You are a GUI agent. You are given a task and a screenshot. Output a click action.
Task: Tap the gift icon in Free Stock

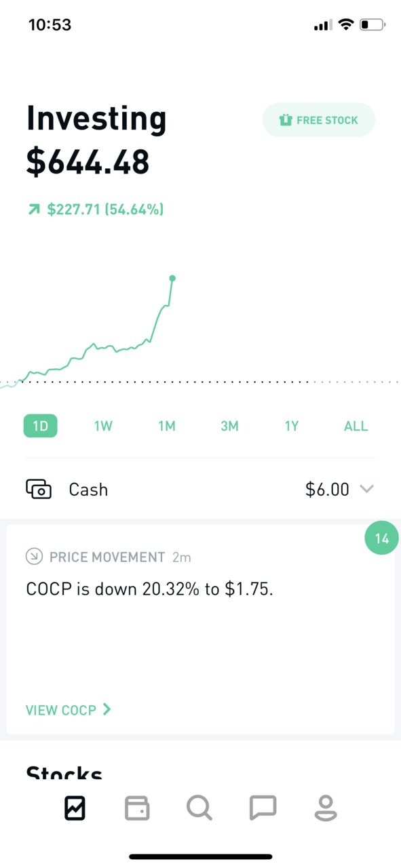coord(286,120)
